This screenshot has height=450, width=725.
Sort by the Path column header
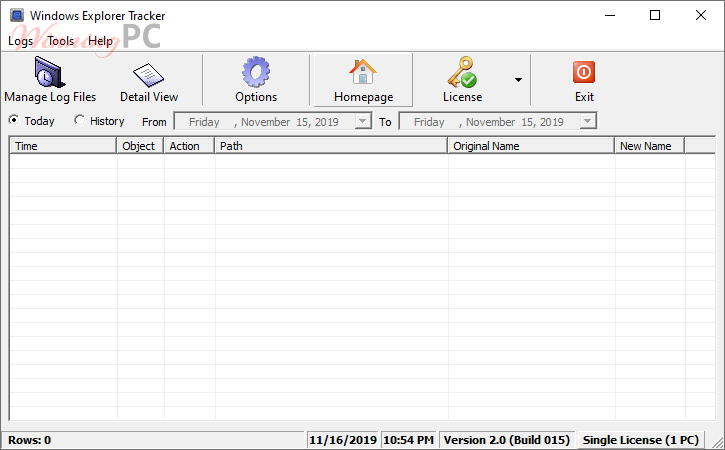point(331,146)
